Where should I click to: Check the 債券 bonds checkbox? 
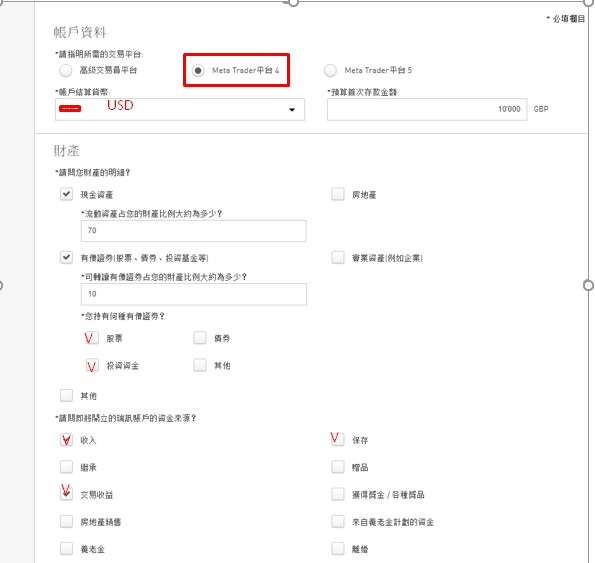pos(200,338)
